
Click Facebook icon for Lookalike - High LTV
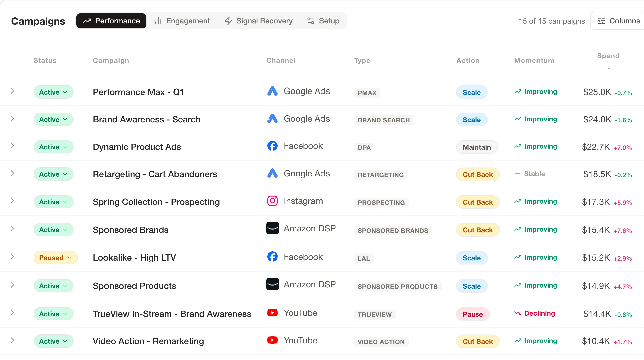(x=272, y=257)
